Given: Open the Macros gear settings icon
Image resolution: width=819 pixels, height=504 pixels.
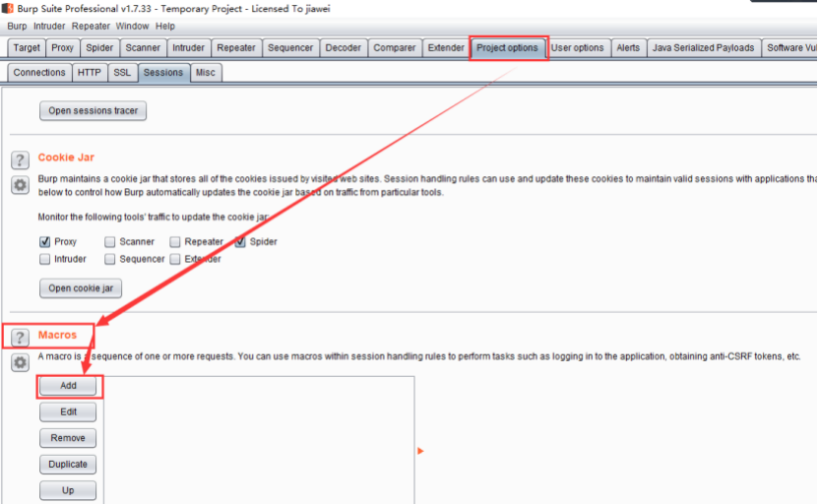Looking at the screenshot, I should 20,362.
